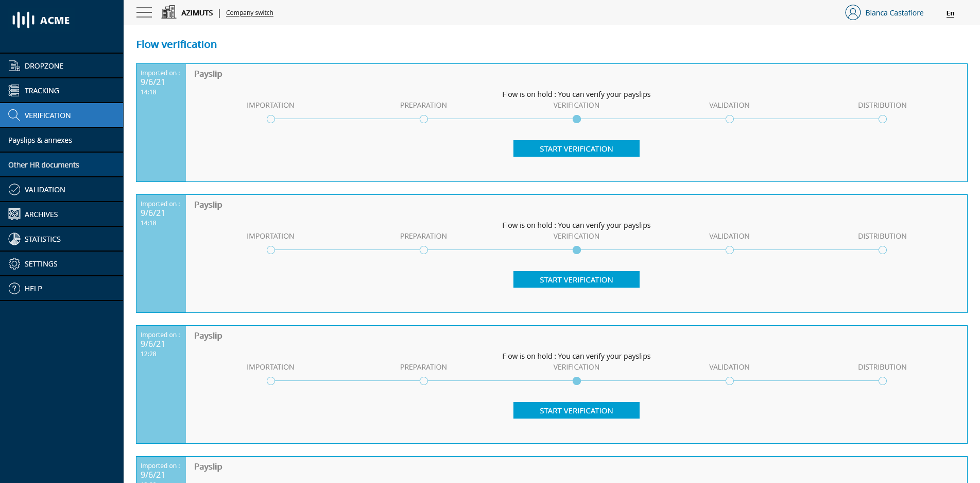
Task: Open the En language selector
Action: 950,13
